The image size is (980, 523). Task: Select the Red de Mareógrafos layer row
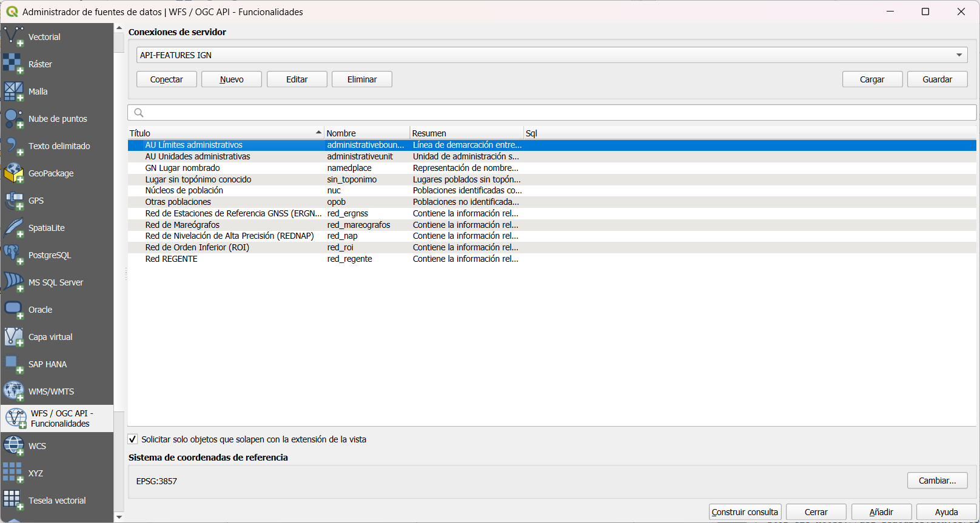click(183, 225)
